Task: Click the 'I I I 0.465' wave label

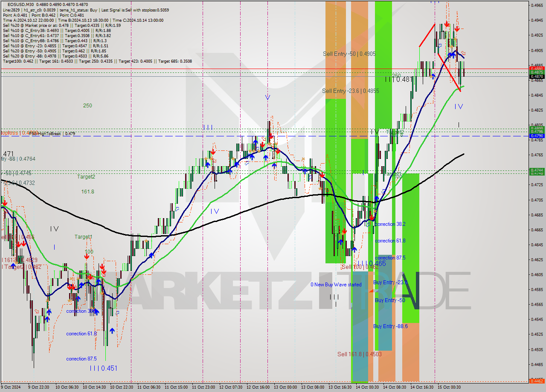Action: 372,263
